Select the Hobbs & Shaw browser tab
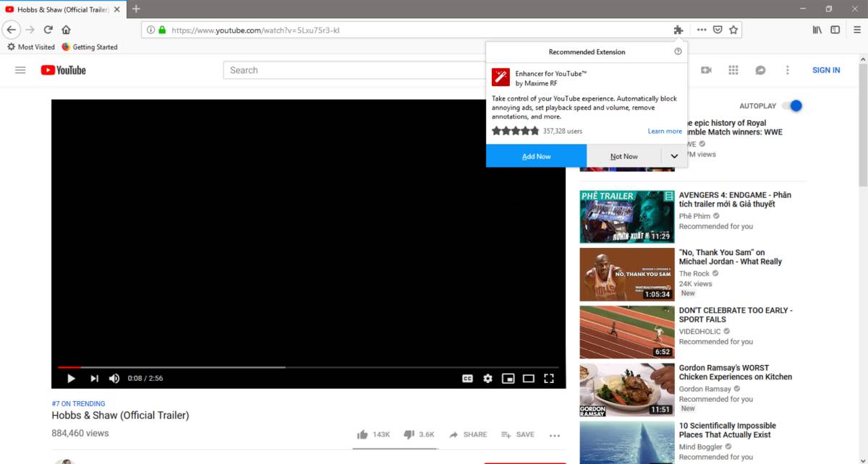The width and height of the screenshot is (868, 464). pos(63,9)
